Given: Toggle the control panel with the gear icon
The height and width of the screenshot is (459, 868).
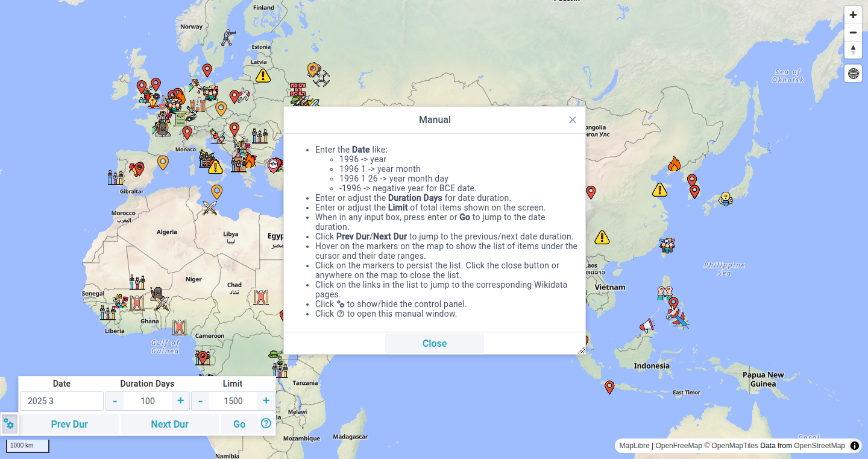Looking at the screenshot, I should click(x=9, y=424).
